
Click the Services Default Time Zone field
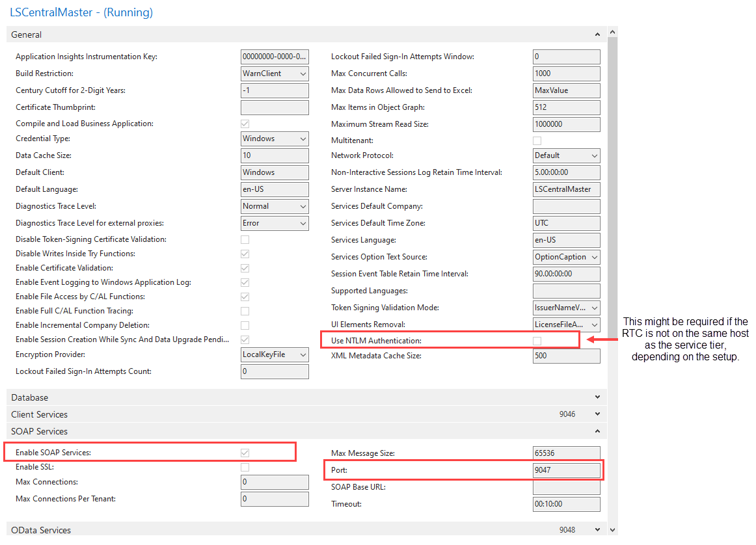pyautogui.click(x=567, y=223)
